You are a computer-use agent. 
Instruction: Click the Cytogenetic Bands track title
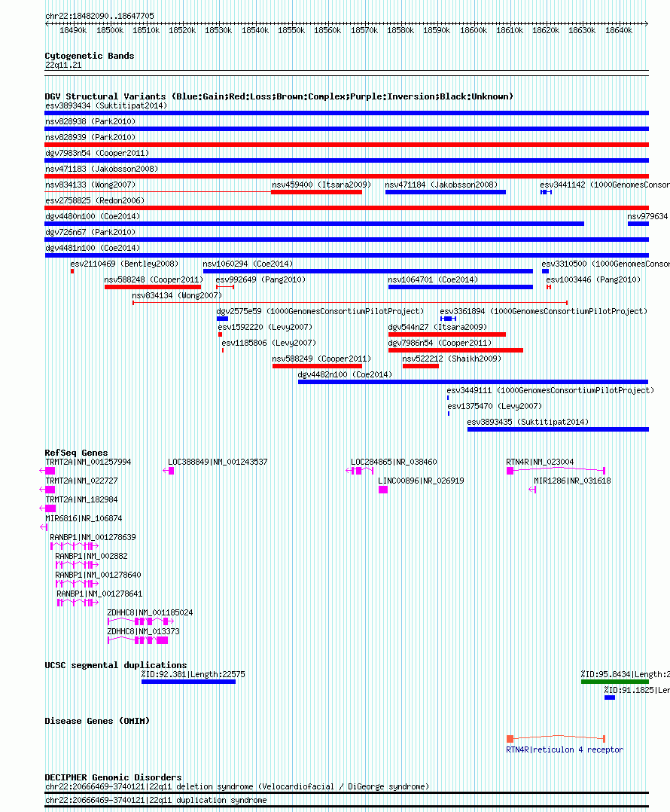pyautogui.click(x=90, y=56)
